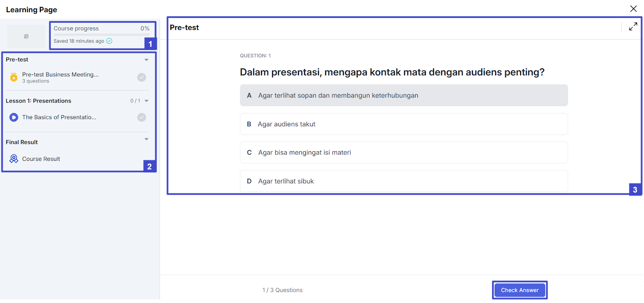Toggle completion check for Basics of Presentation
This screenshot has width=644, height=303.
click(141, 117)
